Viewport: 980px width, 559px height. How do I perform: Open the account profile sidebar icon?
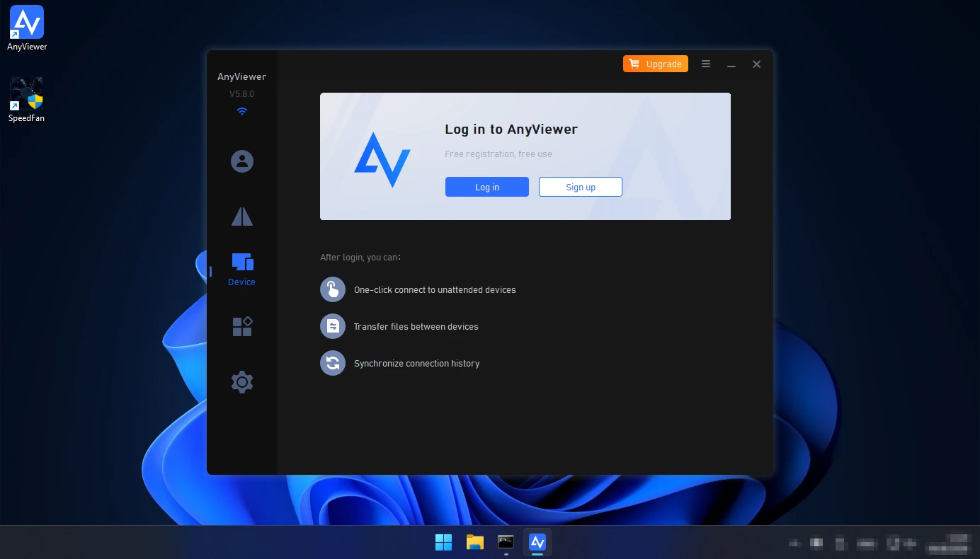pyautogui.click(x=242, y=161)
